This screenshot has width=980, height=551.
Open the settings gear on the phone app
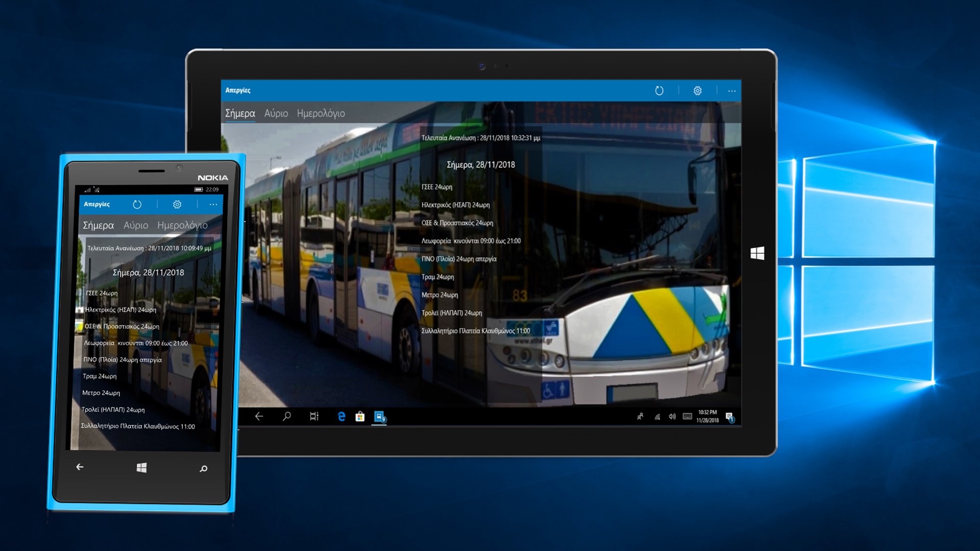tap(177, 205)
